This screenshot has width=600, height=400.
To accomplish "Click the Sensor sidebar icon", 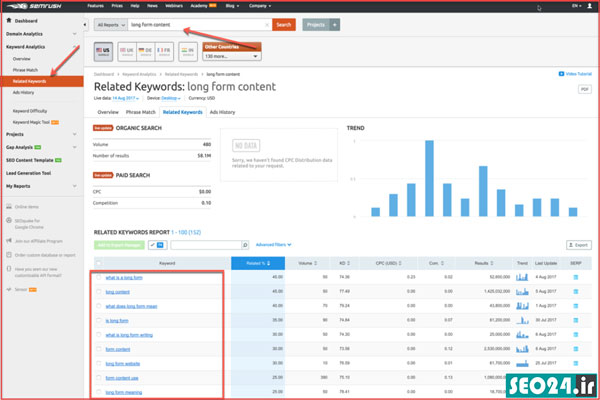I will pyautogui.click(x=9, y=289).
